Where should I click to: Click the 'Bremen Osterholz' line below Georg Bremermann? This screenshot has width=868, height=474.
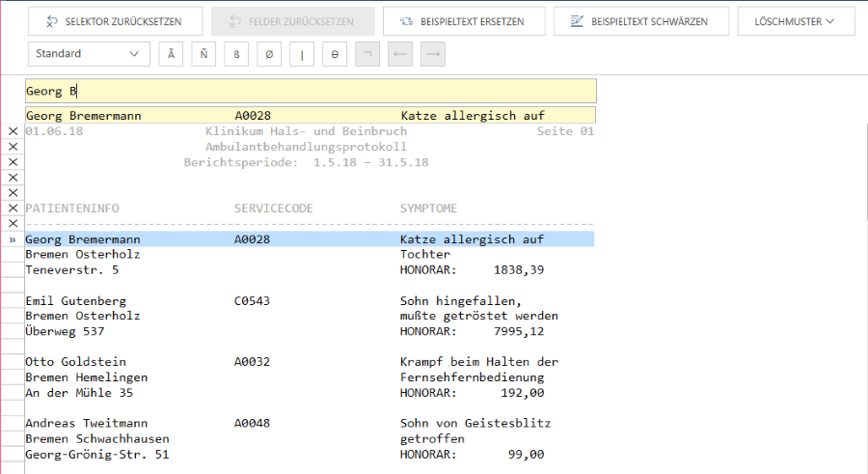(83, 255)
